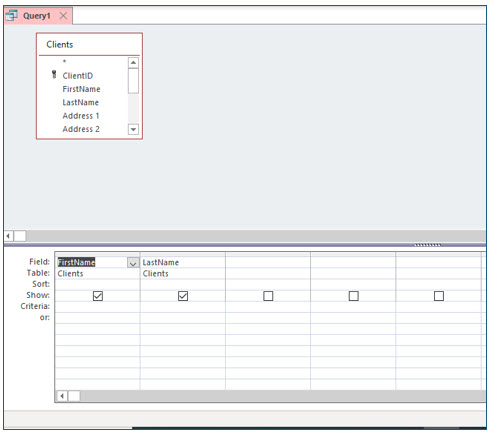The width and height of the screenshot is (492, 432).
Task: Uncheck Show box for FirstName column
Action: tap(98, 296)
